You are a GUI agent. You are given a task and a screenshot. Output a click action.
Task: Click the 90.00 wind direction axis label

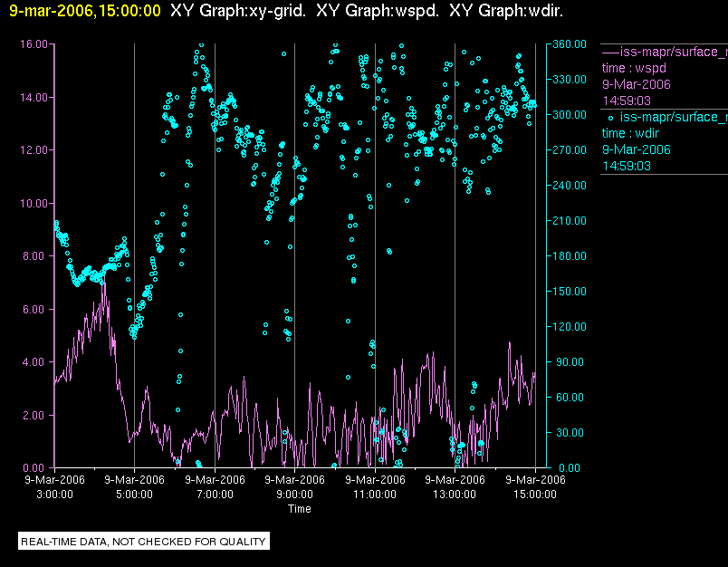570,362
